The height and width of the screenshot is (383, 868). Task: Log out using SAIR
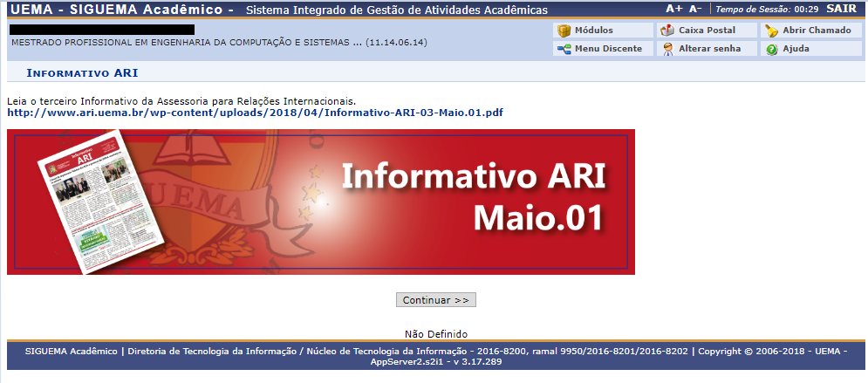[841, 9]
